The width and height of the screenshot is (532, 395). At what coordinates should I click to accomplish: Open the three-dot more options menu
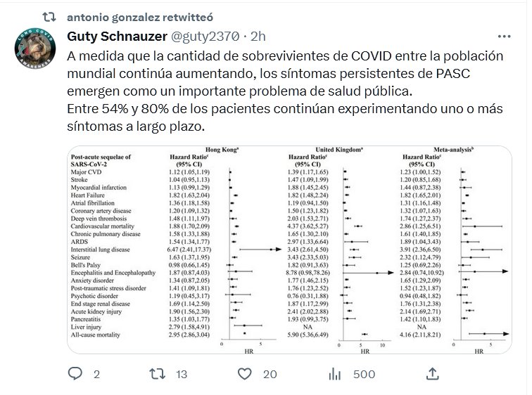[x=504, y=35]
